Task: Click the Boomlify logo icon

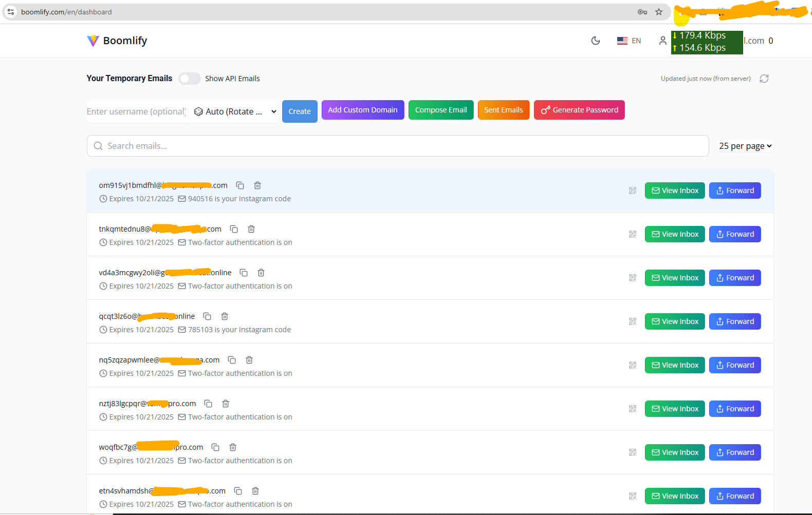Action: [x=93, y=41]
